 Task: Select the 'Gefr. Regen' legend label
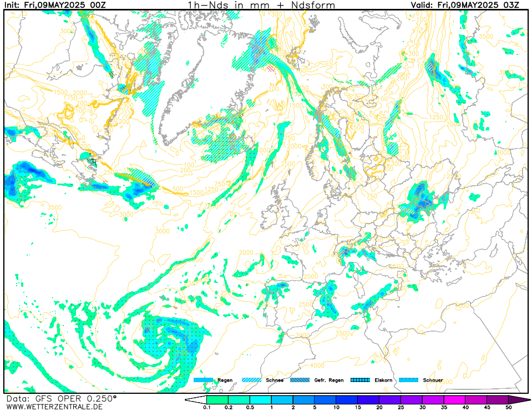329,380
